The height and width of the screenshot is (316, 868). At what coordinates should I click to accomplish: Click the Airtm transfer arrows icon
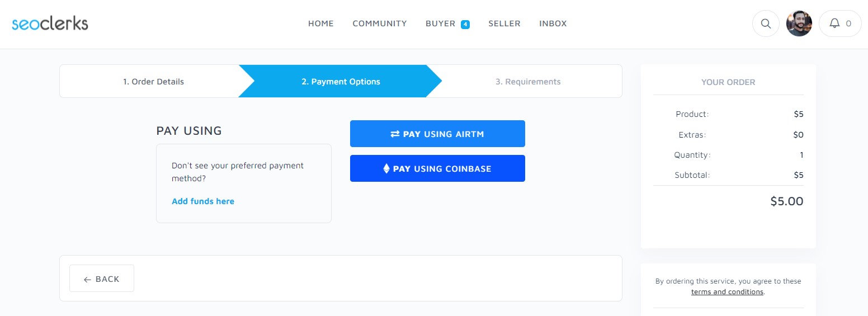click(395, 134)
